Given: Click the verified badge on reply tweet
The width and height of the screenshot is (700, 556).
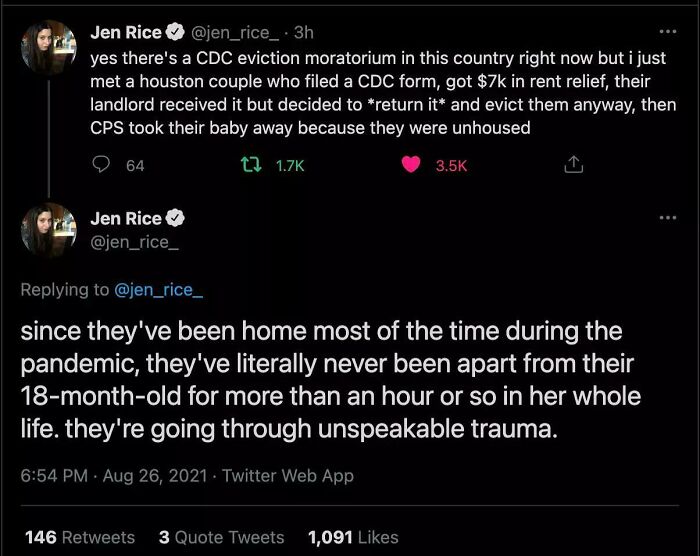Looking at the screenshot, I should tap(175, 219).
